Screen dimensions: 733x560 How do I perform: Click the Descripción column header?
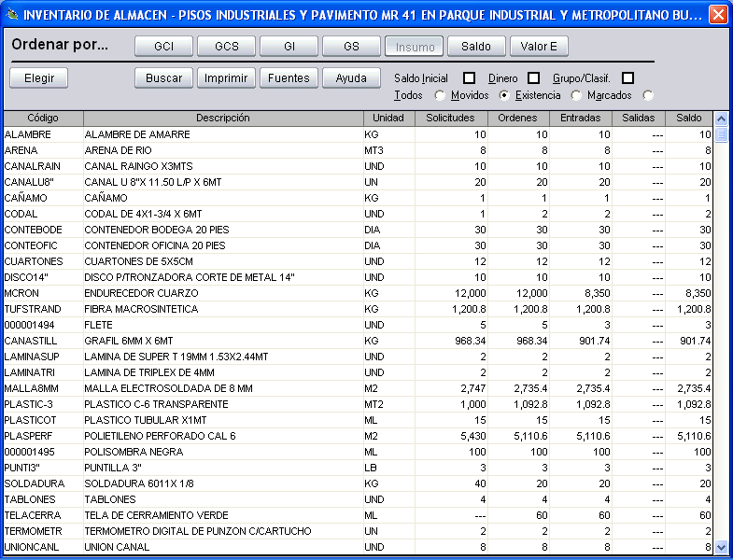pos(223,119)
